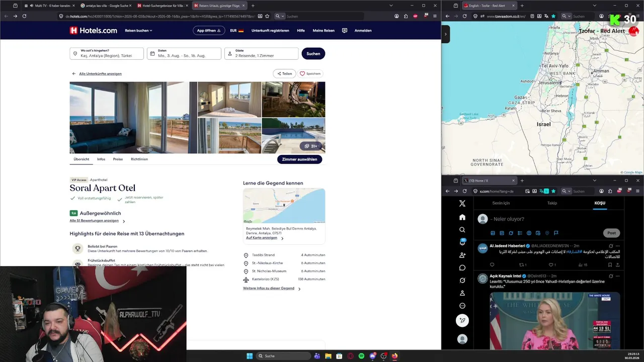Open X notifications bell icon
The height and width of the screenshot is (362, 644).
click(x=462, y=242)
